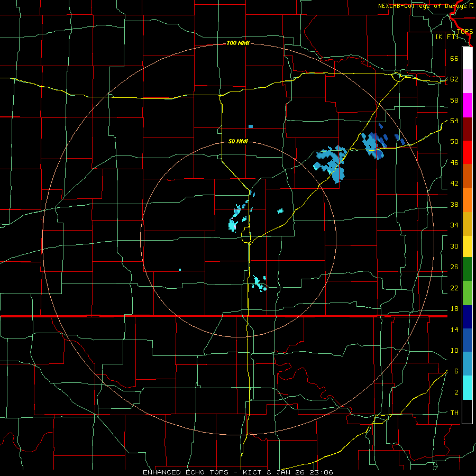Click the '23:06' timestamp in the caption
476x476 pixels.
click(321, 472)
